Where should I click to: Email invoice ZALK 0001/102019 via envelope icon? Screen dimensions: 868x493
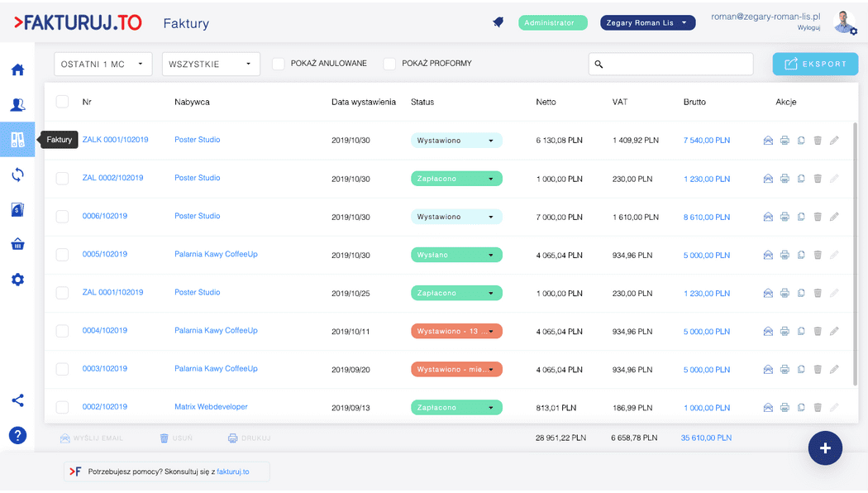pos(768,141)
